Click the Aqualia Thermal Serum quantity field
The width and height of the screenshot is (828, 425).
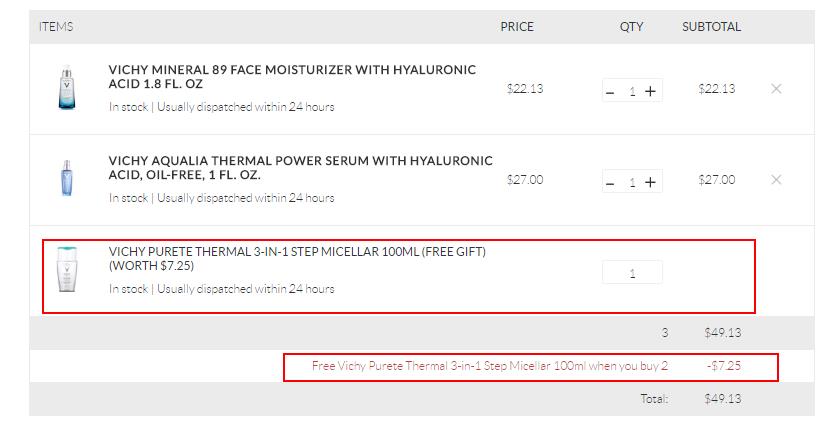point(631,182)
